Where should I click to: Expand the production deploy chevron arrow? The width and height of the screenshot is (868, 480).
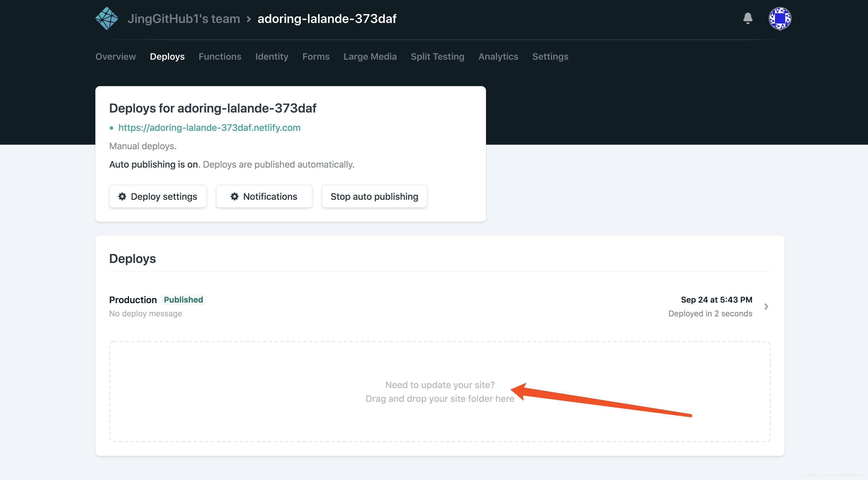click(x=766, y=307)
